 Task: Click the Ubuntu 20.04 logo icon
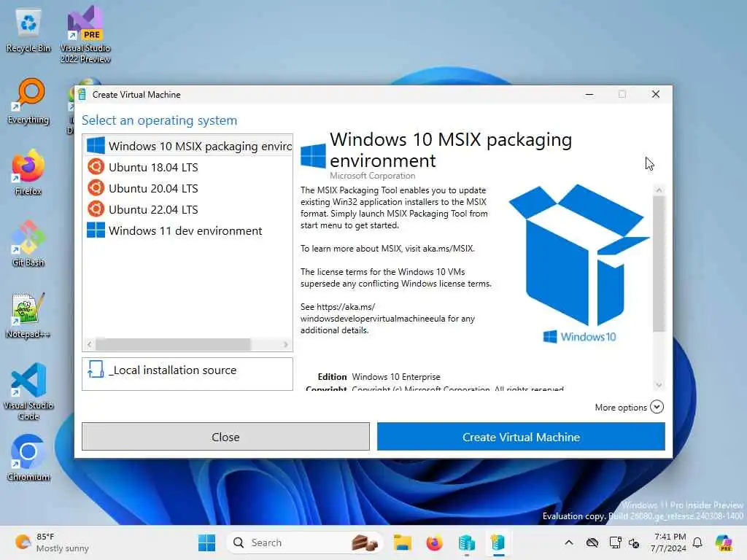pos(96,187)
